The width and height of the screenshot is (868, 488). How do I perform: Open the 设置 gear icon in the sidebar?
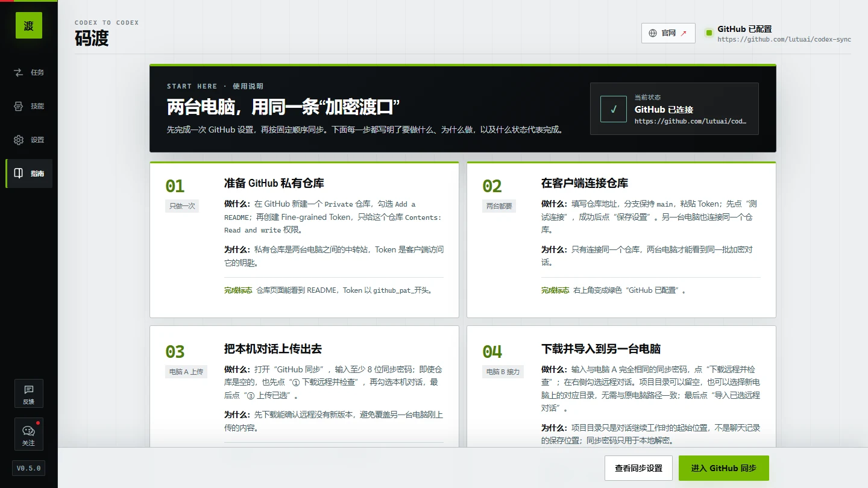(19, 140)
